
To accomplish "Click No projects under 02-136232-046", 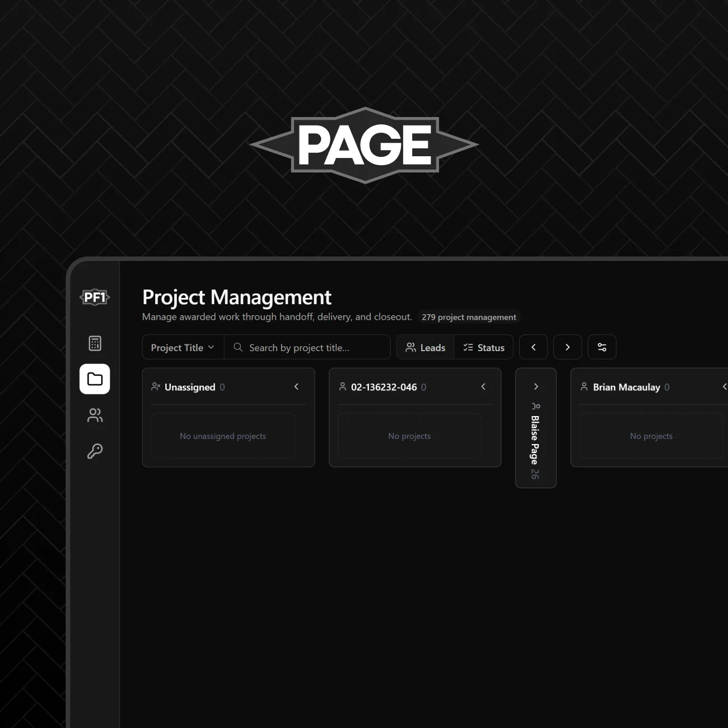I will (409, 436).
